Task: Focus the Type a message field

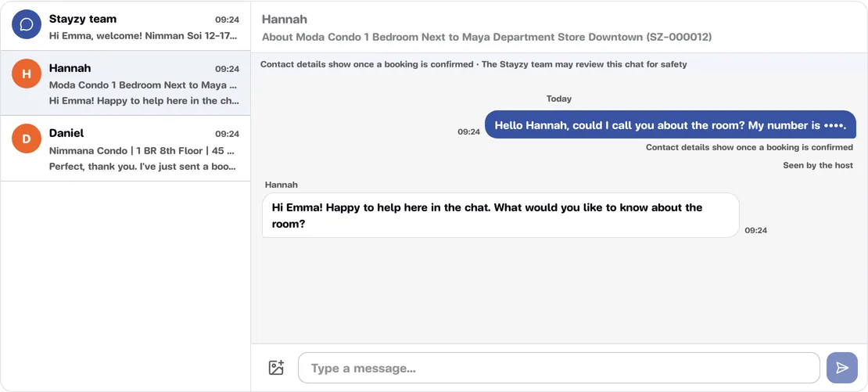Action: click(559, 368)
